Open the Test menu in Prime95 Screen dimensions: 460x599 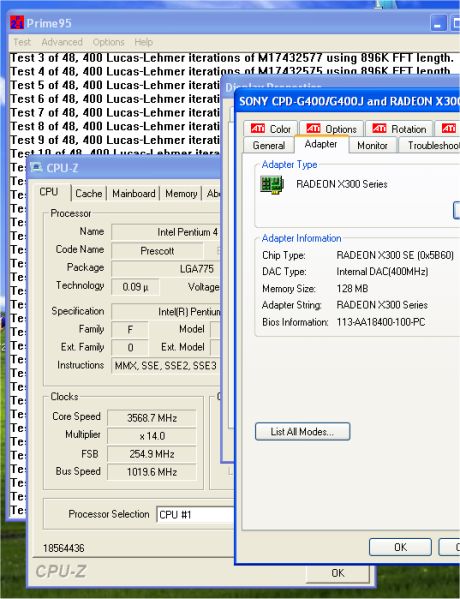click(x=22, y=42)
